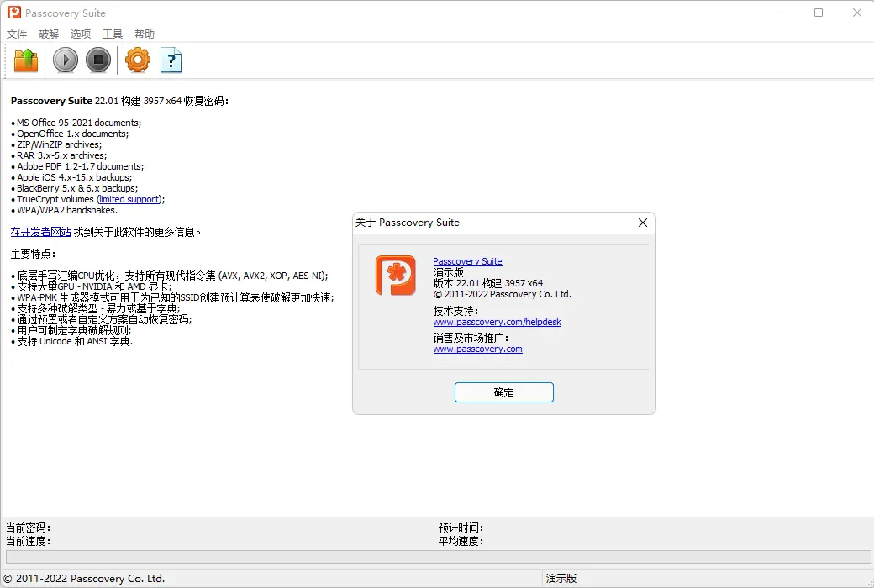Screen dimensions: 874x588
Task: Open the 文件 menu
Action: click(17, 34)
